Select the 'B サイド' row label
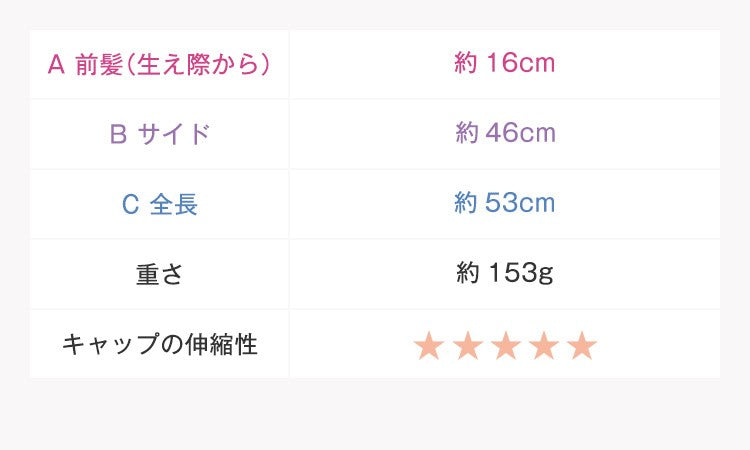750x450 pixels. coord(160,134)
